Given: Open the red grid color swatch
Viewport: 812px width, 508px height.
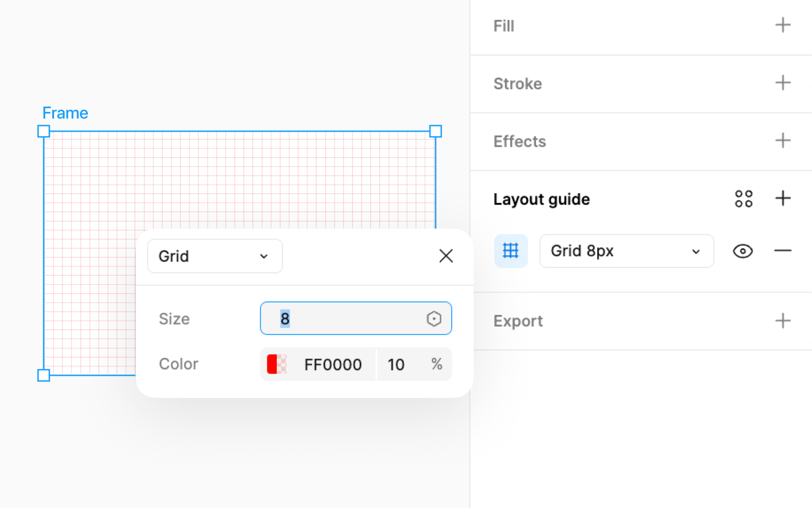Looking at the screenshot, I should (277, 364).
